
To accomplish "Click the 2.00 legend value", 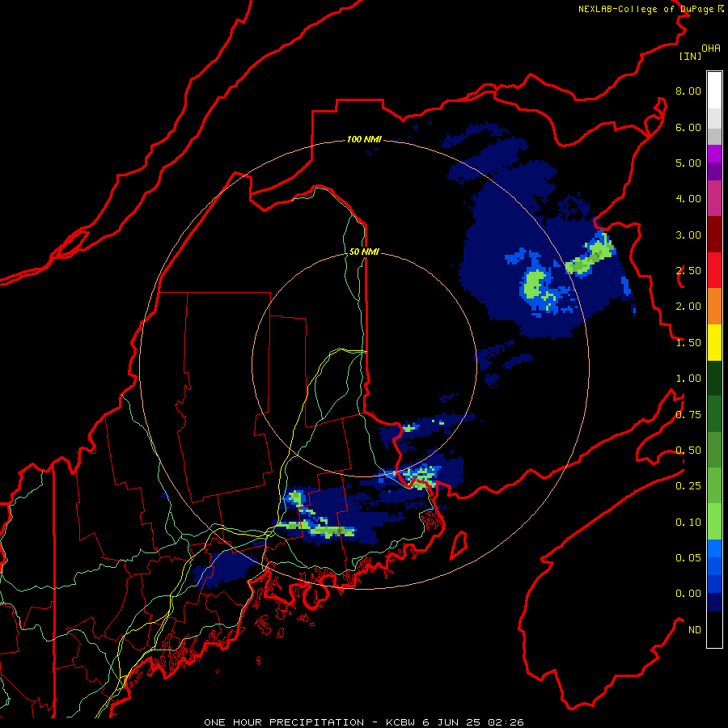I will click(688, 307).
